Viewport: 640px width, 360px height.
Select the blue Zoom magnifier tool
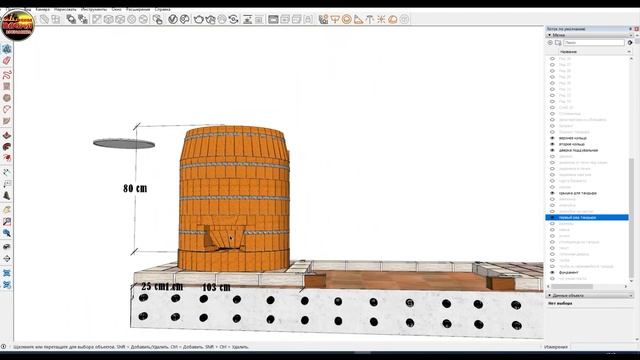pyautogui.click(x=7, y=233)
